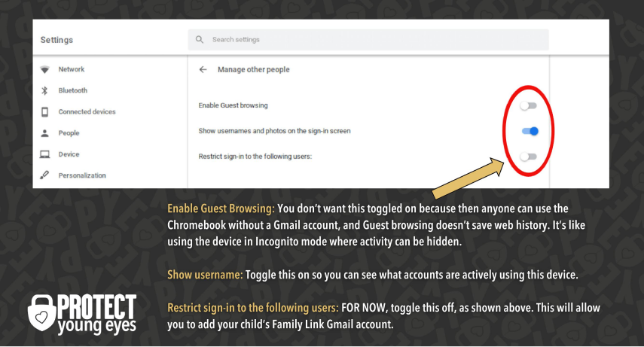Focus the Search settings field
This screenshot has height=347, width=644.
(x=368, y=39)
